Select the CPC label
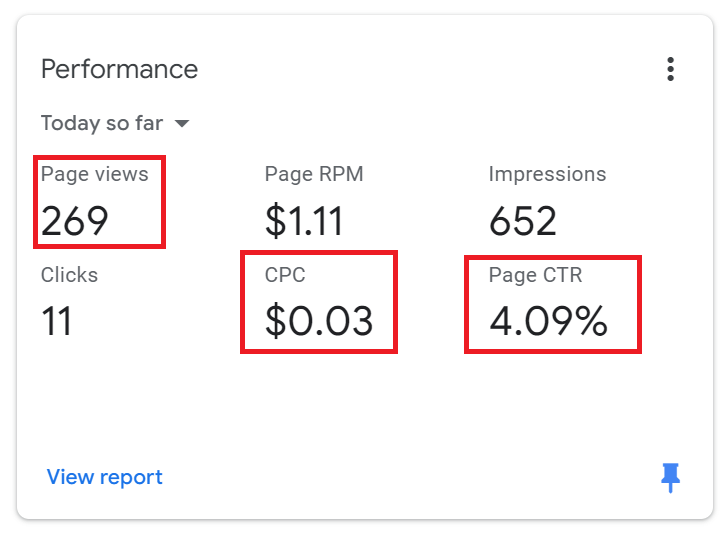The height and width of the screenshot is (537, 721). click(285, 275)
